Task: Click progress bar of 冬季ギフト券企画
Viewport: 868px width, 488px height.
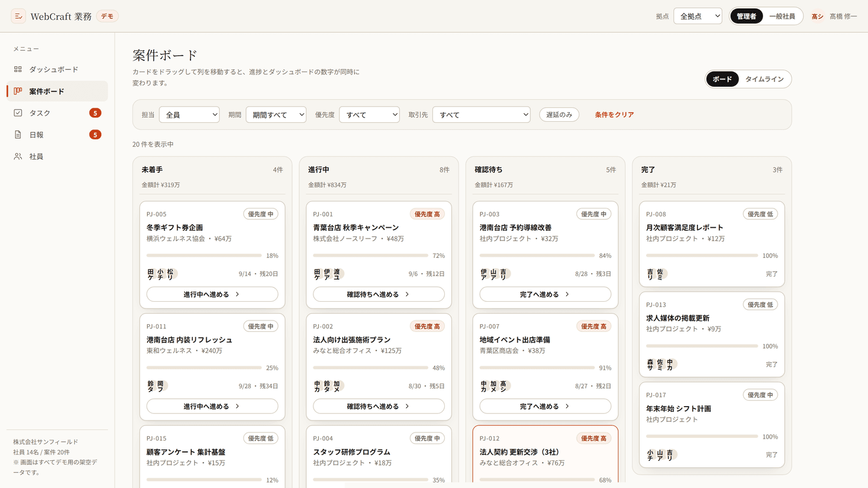Action: click(x=204, y=255)
